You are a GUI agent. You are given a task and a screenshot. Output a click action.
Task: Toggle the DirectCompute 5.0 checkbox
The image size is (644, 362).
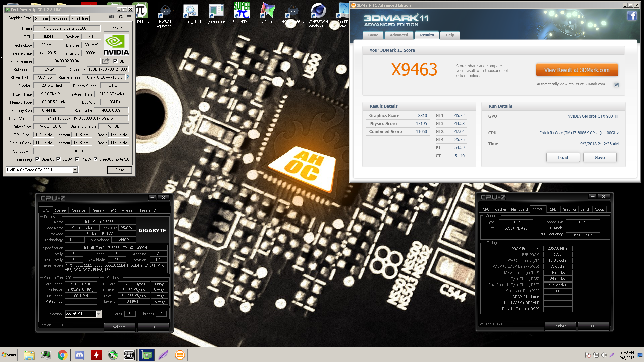pyautogui.click(x=96, y=159)
